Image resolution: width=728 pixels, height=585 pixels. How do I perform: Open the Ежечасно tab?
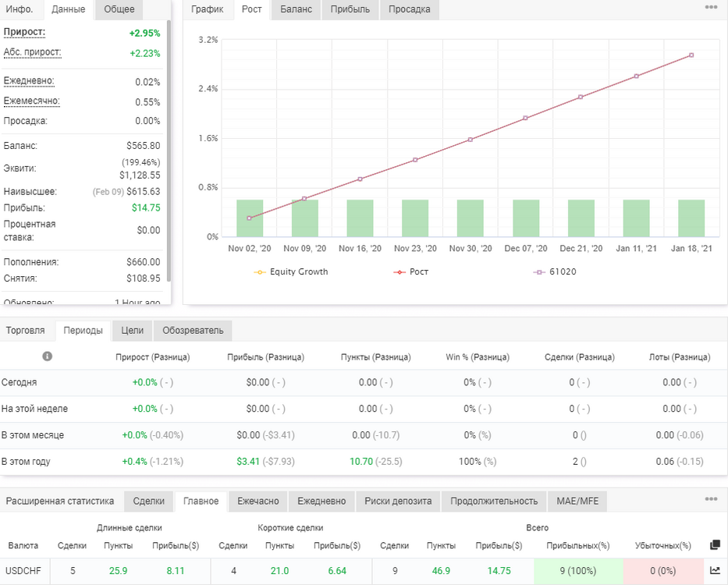tap(258, 502)
